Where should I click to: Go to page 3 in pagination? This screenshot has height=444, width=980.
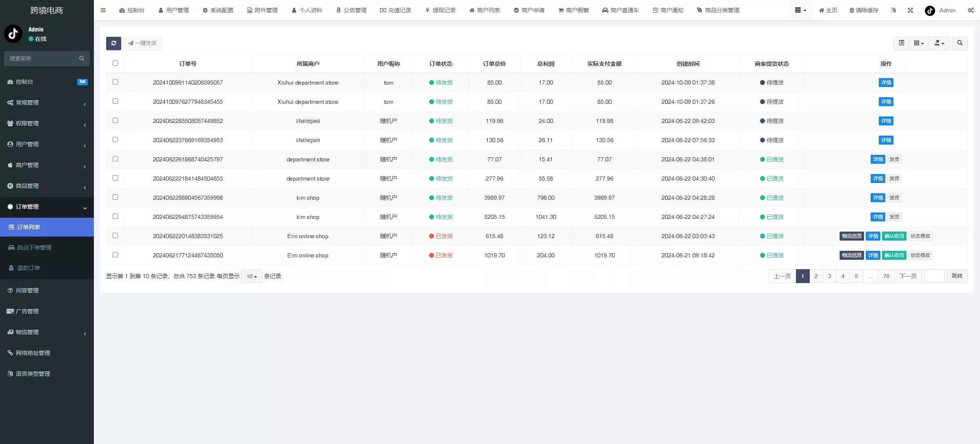pos(829,276)
